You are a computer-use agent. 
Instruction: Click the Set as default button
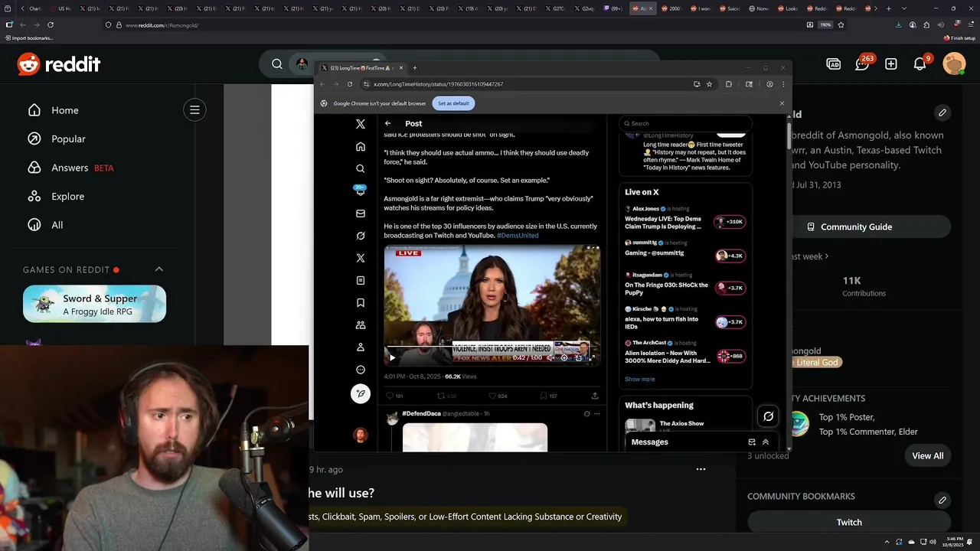453,103
